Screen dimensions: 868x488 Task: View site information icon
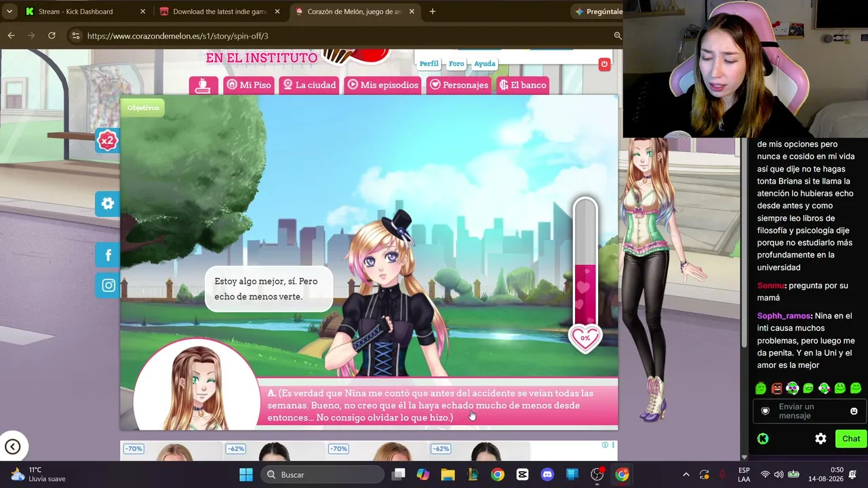pos(75,36)
